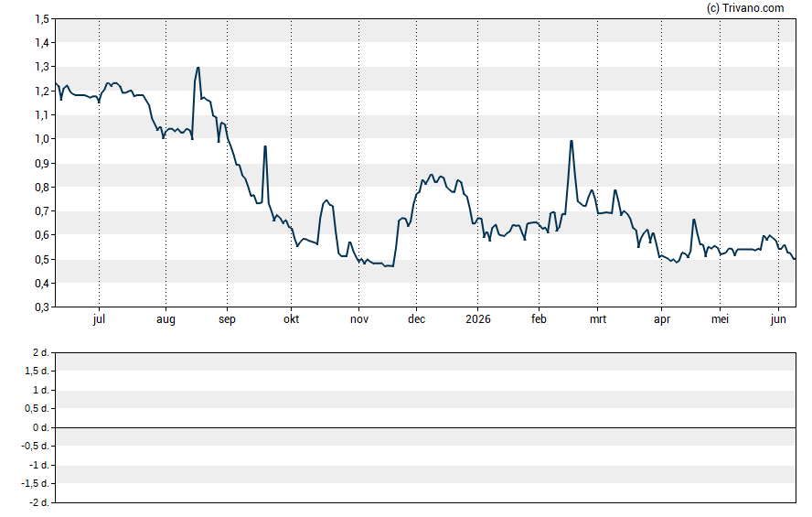
Task: Click the '-1,5 d.' lower axis label
Action: (x=36, y=484)
